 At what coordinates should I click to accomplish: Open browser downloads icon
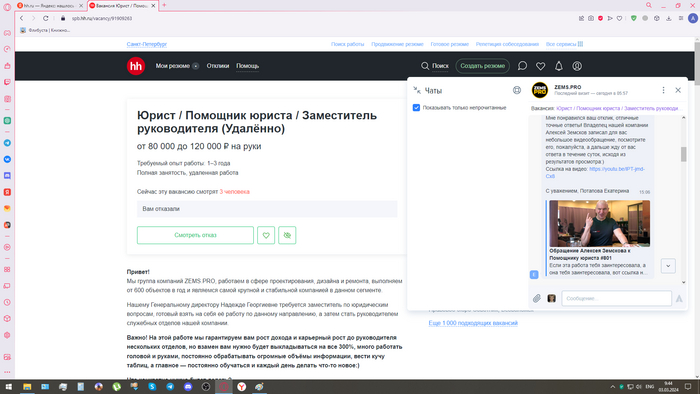(x=669, y=18)
